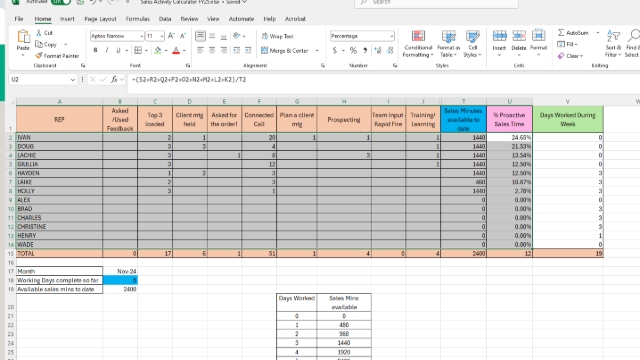Open Sort & Filter
640x360 pixels.
click(x=613, y=43)
